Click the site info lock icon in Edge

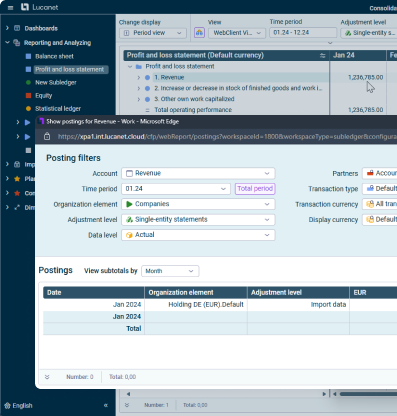[47, 136]
